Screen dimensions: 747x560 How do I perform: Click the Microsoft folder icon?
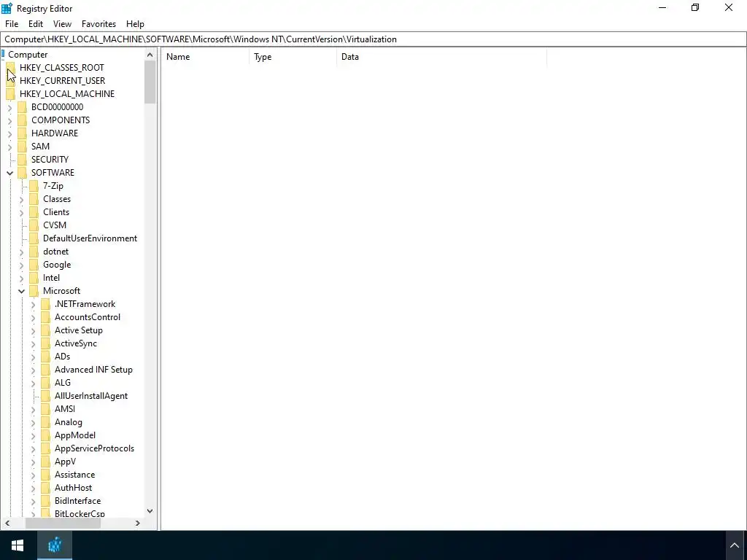point(34,291)
